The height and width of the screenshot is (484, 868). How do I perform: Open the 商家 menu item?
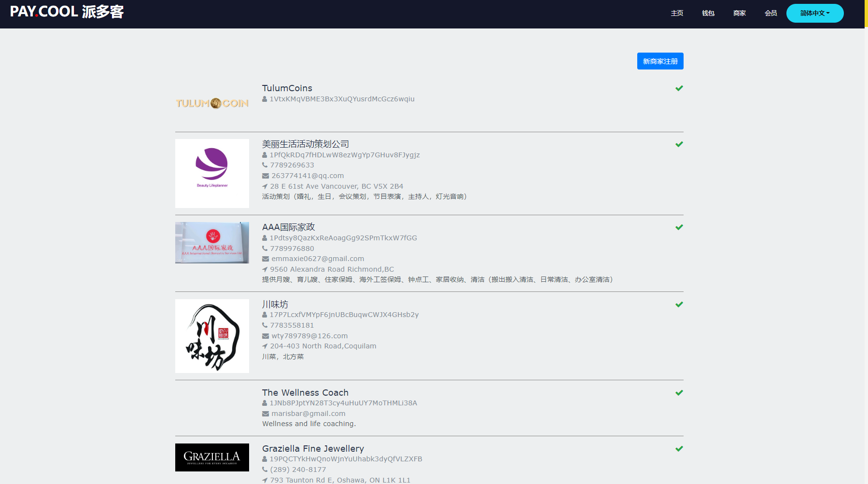pyautogui.click(x=740, y=13)
